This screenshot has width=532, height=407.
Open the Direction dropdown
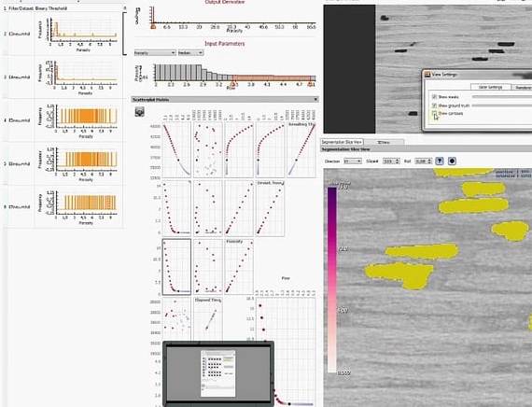point(353,161)
